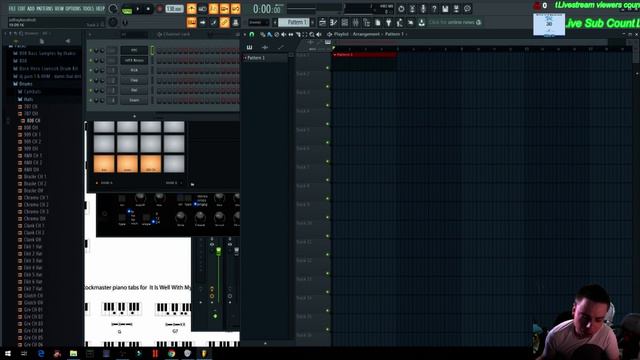Select the Playlist zoom magnifier tool

[312, 34]
